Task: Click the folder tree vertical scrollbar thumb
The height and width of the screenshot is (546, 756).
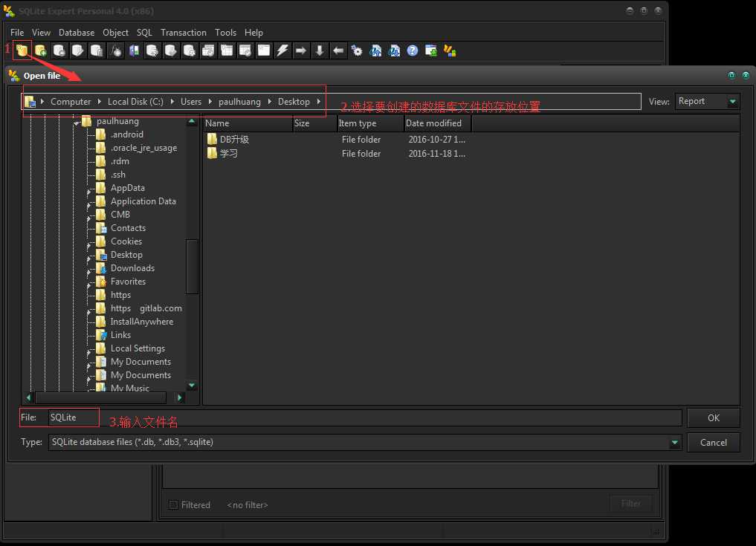Action: pyautogui.click(x=192, y=266)
